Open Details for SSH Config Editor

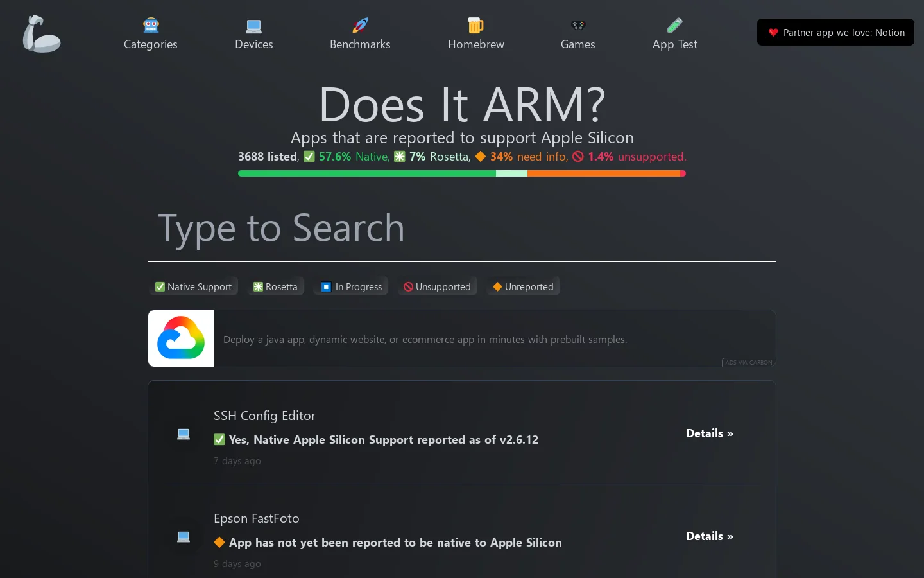click(710, 433)
